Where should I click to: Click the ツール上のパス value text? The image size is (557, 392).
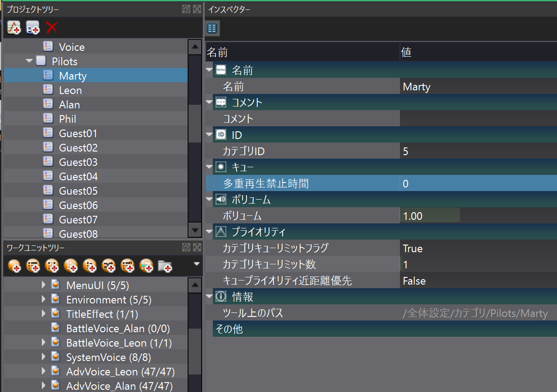coord(475,313)
